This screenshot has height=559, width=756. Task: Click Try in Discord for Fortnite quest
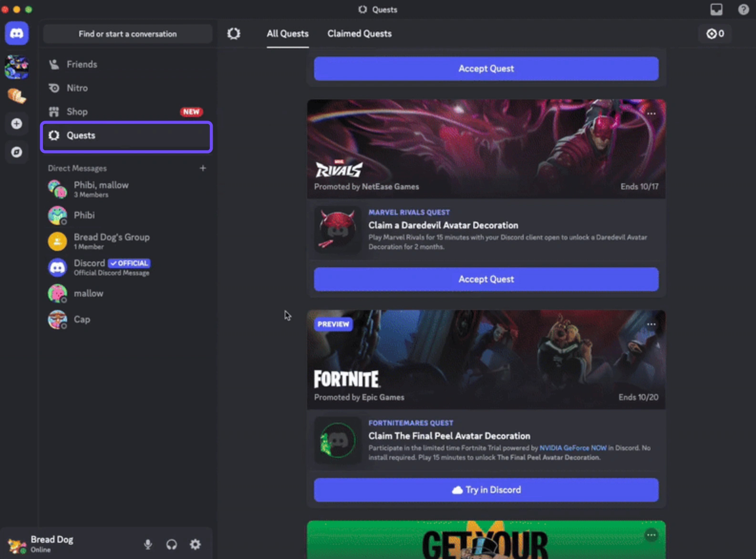click(x=486, y=490)
